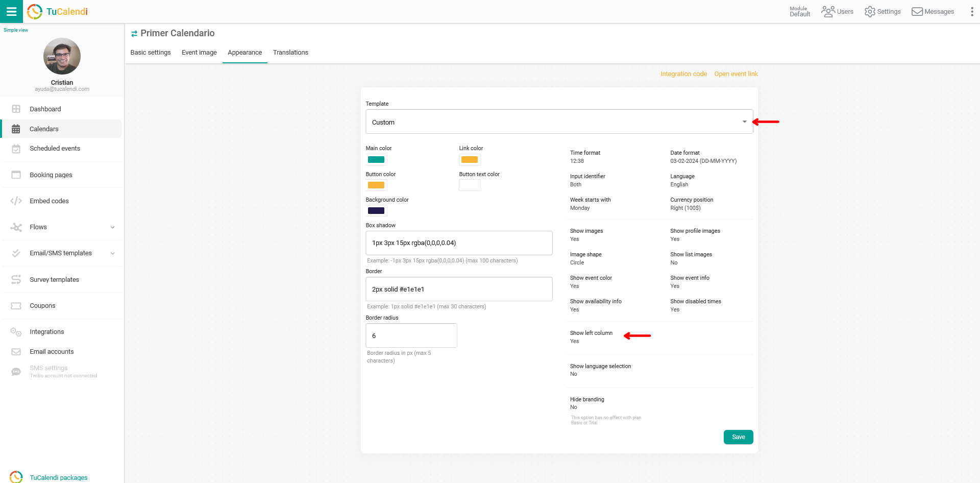
Task: Click the Coupons ticket icon
Action: click(16, 306)
